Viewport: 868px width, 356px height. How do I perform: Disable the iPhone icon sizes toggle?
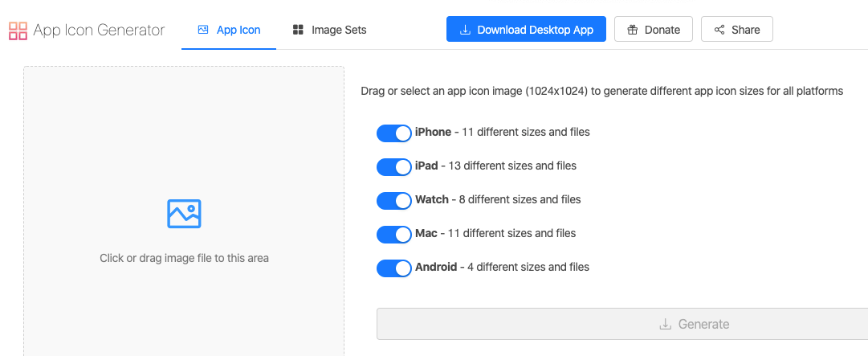pyautogui.click(x=393, y=133)
